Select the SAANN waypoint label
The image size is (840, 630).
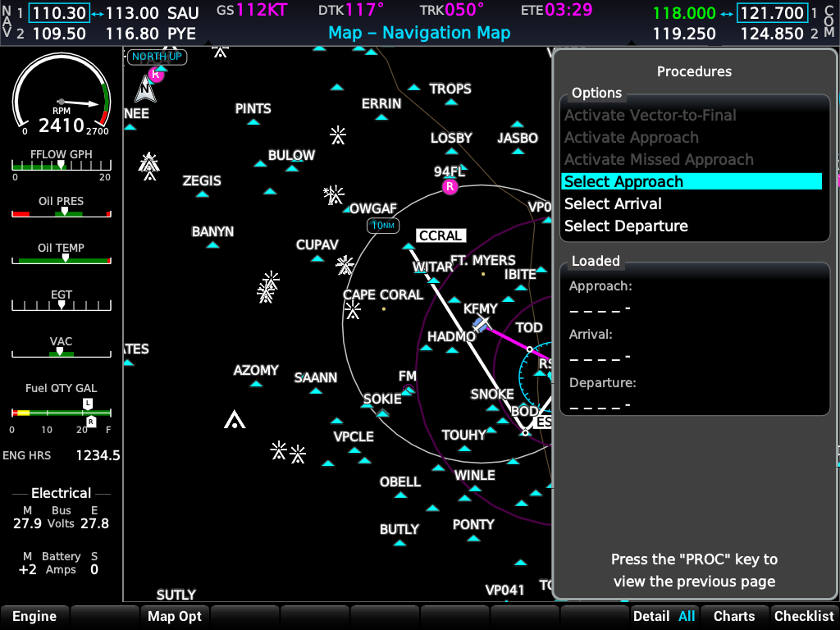point(316,377)
